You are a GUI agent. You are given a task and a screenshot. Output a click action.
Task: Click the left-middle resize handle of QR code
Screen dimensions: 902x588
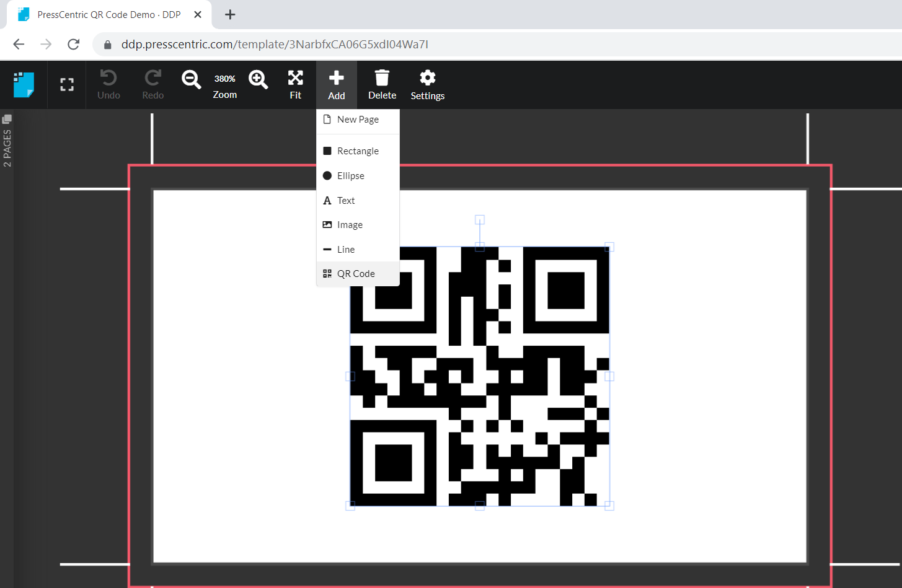pyautogui.click(x=350, y=376)
